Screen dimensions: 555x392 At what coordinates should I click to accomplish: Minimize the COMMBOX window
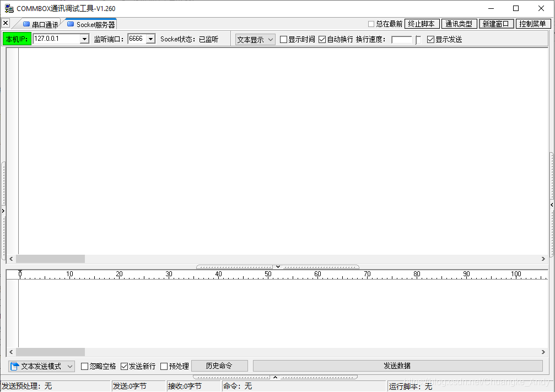[x=491, y=8]
